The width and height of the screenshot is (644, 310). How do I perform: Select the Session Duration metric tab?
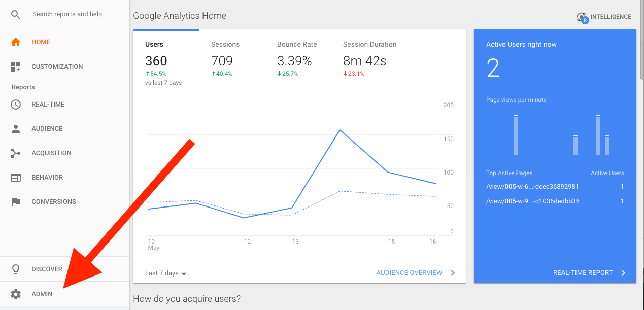370,58
